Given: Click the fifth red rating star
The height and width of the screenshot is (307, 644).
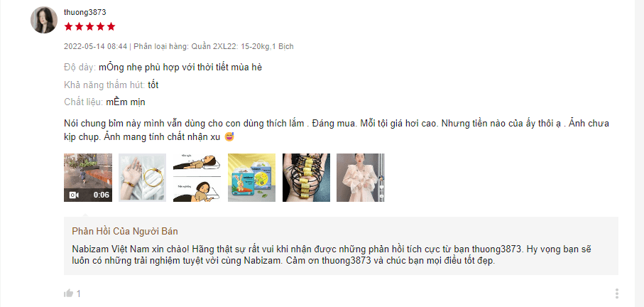Looking at the screenshot, I should point(111,27).
